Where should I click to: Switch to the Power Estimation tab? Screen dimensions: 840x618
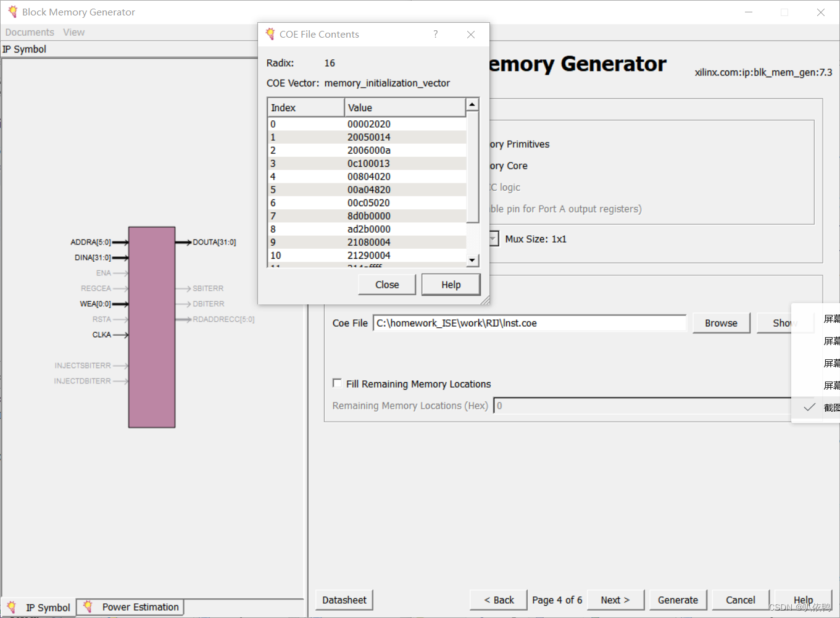pos(131,607)
